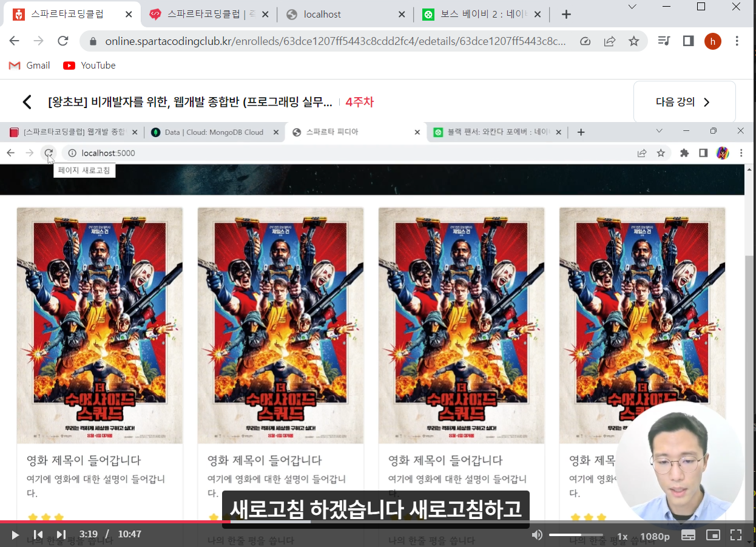
Task: Click the online.spartacodingclub.kr address bar
Action: click(x=336, y=41)
